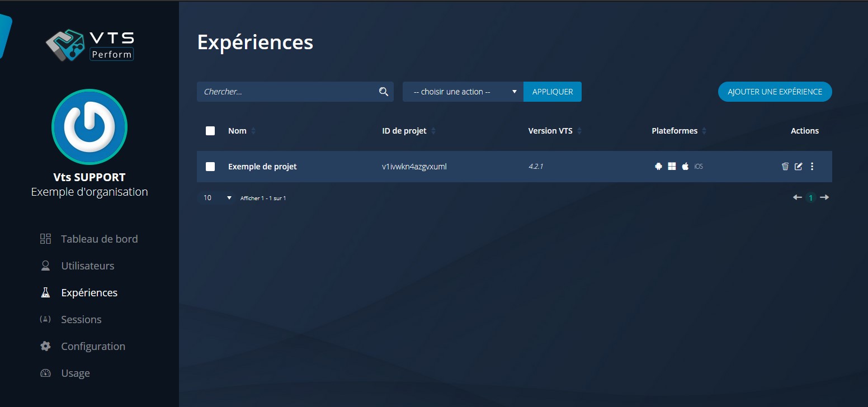
Task: Toggle the select-all checkbox in header
Action: pyautogui.click(x=210, y=131)
